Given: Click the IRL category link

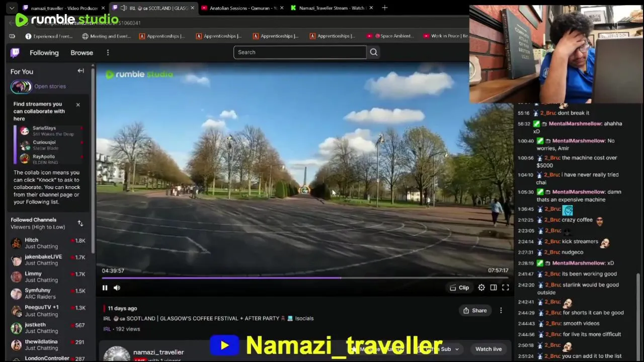Looking at the screenshot, I should (x=107, y=329).
